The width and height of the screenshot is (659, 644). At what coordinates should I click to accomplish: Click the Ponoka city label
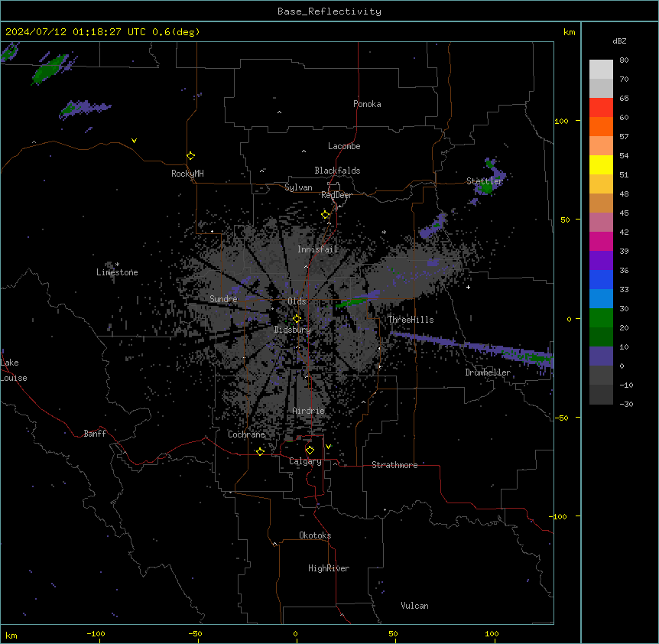coord(367,104)
